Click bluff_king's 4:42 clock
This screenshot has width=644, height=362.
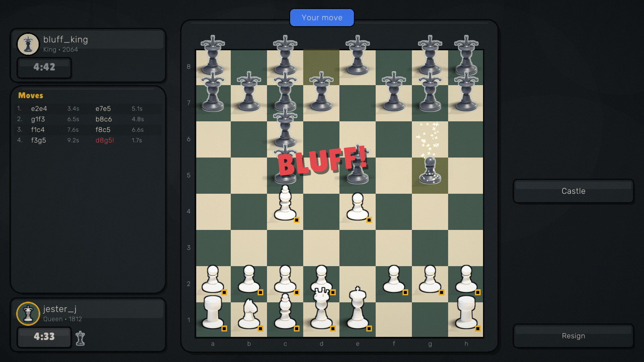click(x=44, y=67)
